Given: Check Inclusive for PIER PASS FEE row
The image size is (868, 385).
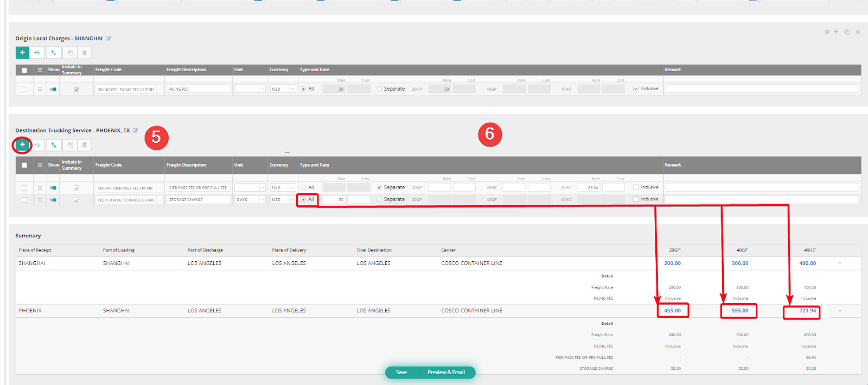Looking at the screenshot, I should [x=636, y=187].
